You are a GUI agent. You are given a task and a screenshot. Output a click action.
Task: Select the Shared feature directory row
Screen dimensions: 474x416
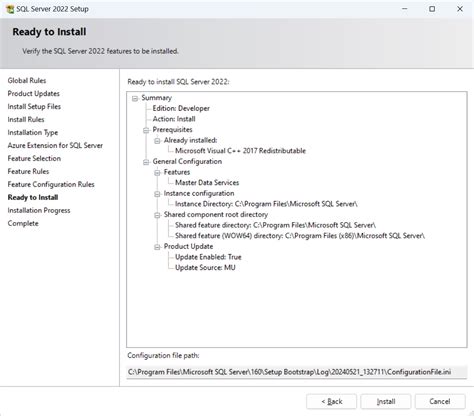275,225
